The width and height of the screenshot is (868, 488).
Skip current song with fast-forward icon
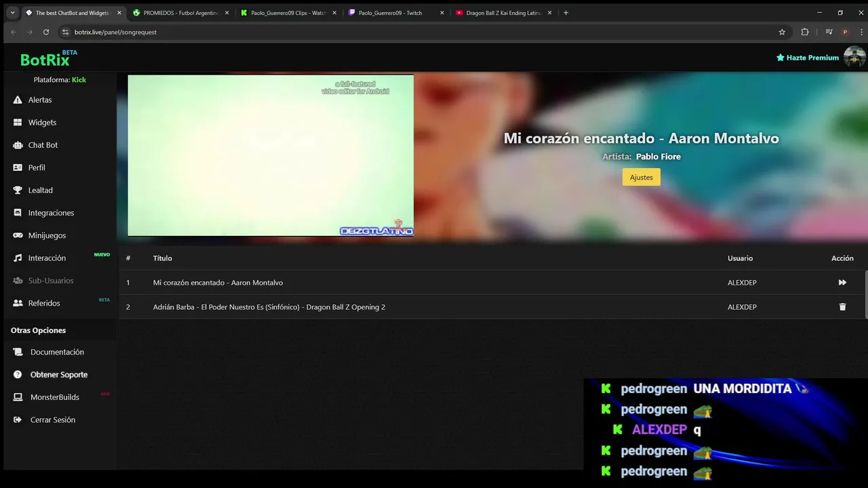(842, 283)
